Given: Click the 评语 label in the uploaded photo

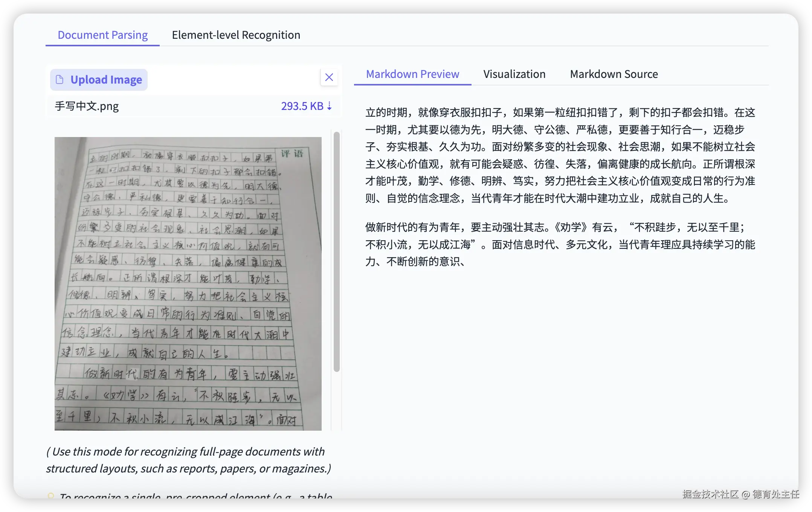Looking at the screenshot, I should [x=292, y=154].
